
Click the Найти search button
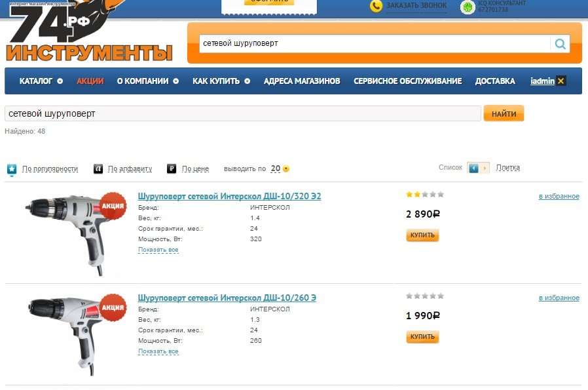click(x=504, y=114)
